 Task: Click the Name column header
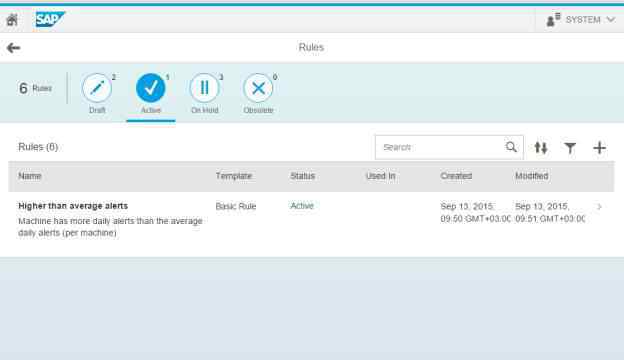pyautogui.click(x=30, y=176)
